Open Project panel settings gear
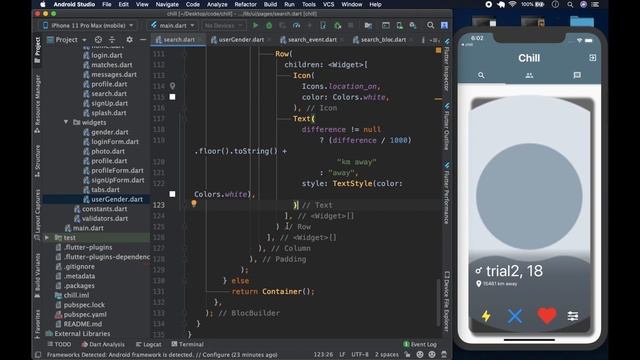Screen dimensions: 640x360 [129, 40]
